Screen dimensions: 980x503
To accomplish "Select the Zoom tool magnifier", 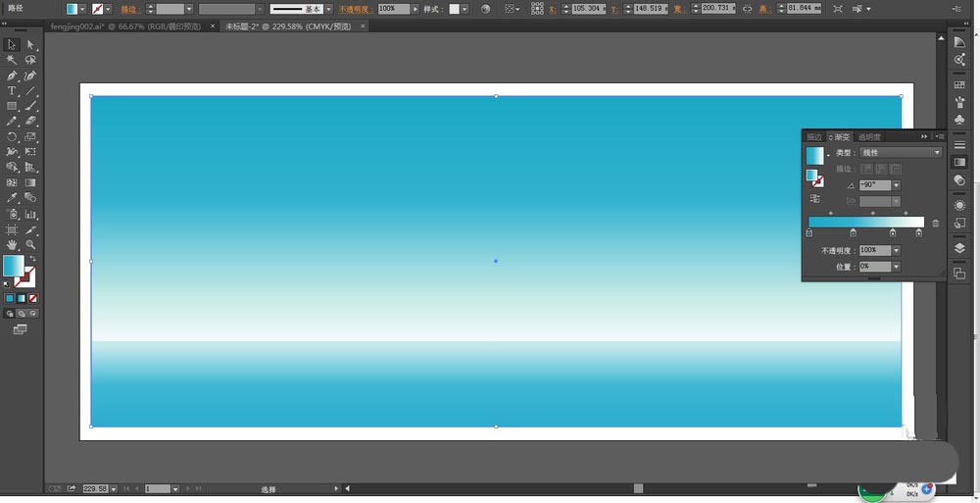I will pos(30,244).
